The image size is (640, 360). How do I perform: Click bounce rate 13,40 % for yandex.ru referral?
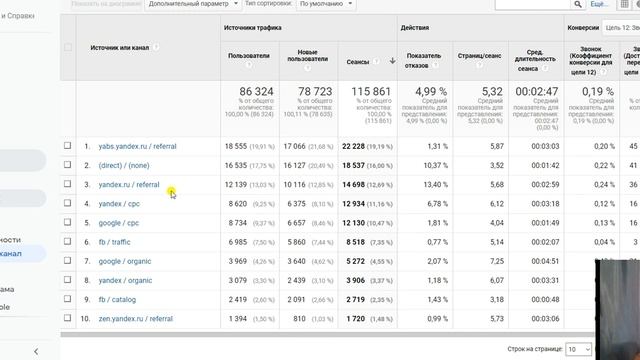(437, 184)
